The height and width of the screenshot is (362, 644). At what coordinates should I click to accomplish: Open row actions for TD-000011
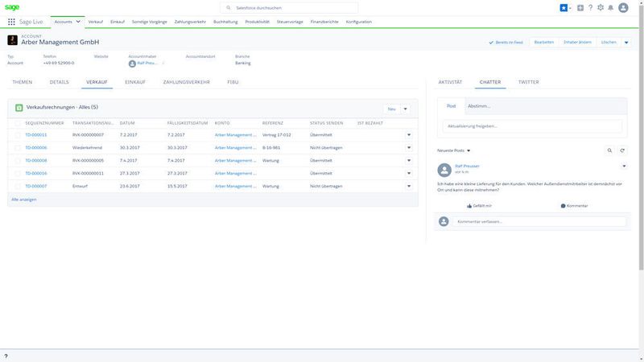409,135
